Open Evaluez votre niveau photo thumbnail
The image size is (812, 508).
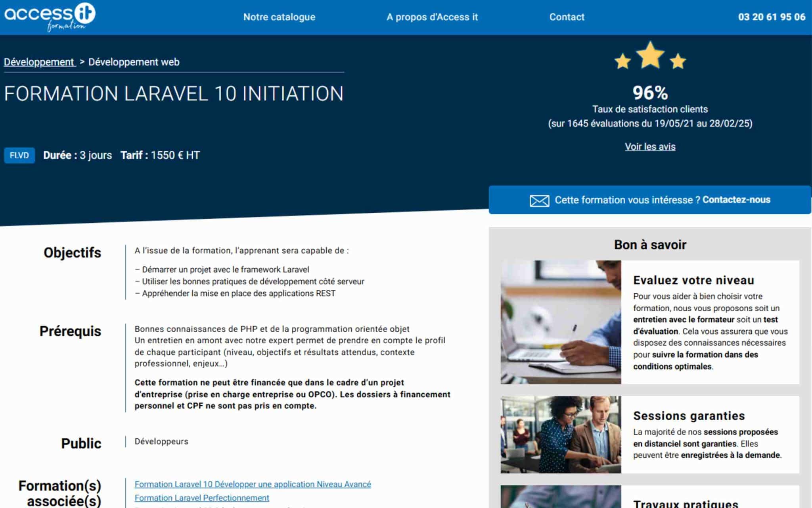click(561, 322)
